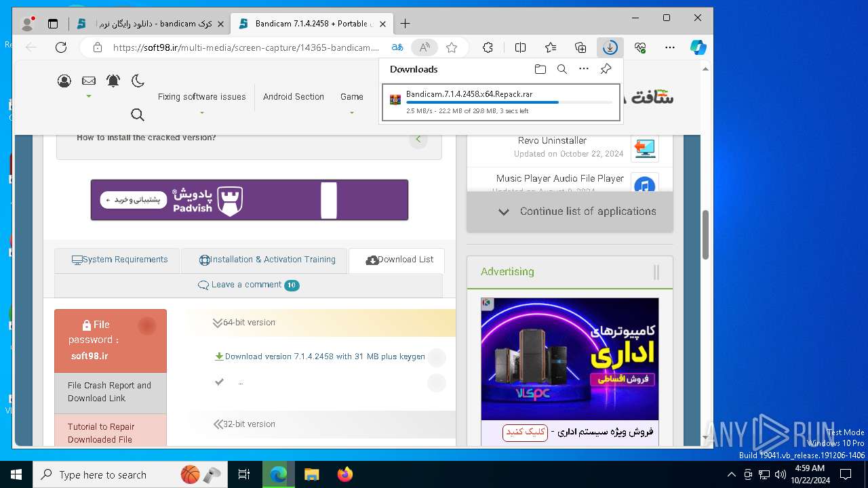Viewport: 868px width, 488px height.
Task: Expand the Game menu
Action: click(x=352, y=97)
